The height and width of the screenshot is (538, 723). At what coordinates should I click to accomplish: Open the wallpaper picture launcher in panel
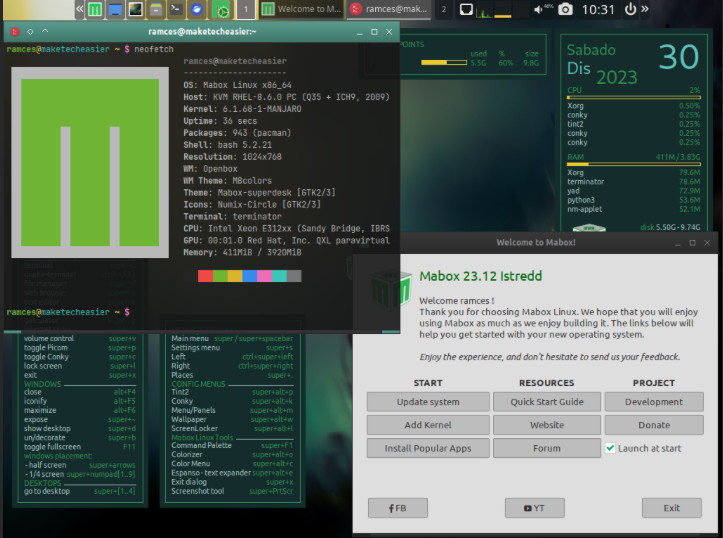136,9
